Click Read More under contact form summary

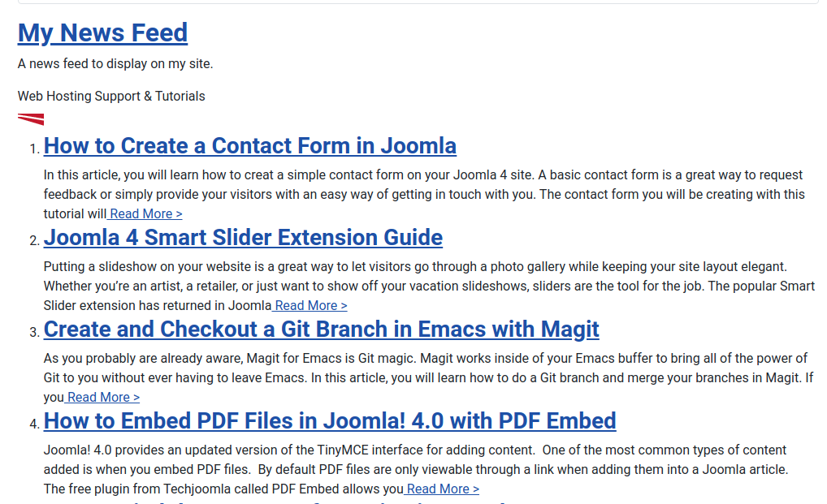[x=145, y=214]
